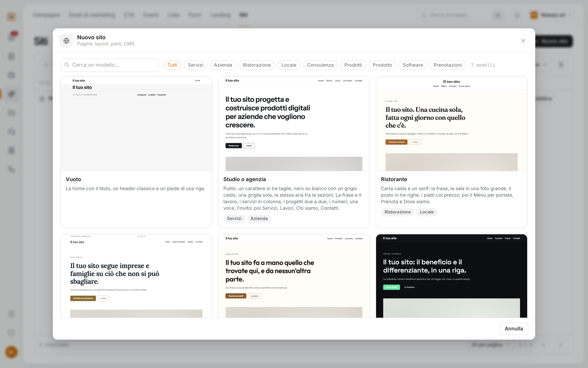
Task: Click the magnifier icon in model search
Action: [67, 65]
